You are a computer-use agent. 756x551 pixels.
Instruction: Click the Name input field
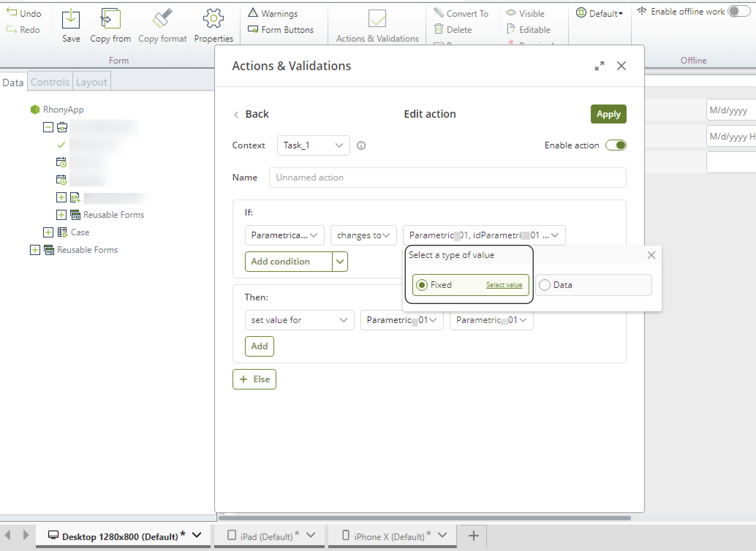[x=447, y=178]
